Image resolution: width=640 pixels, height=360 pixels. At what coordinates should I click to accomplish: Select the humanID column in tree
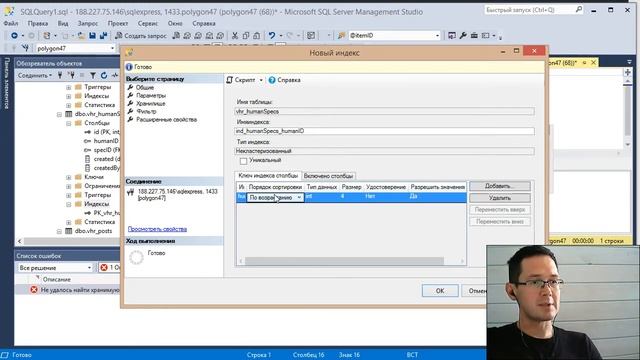106,141
